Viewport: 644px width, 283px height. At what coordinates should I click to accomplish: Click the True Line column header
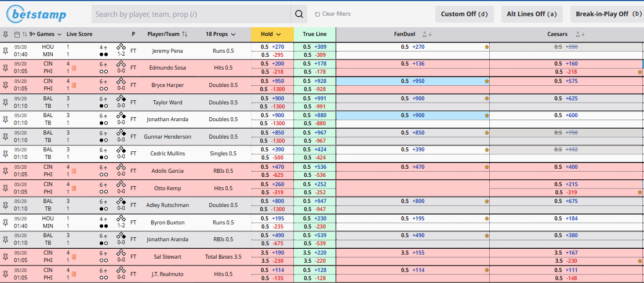pos(315,34)
